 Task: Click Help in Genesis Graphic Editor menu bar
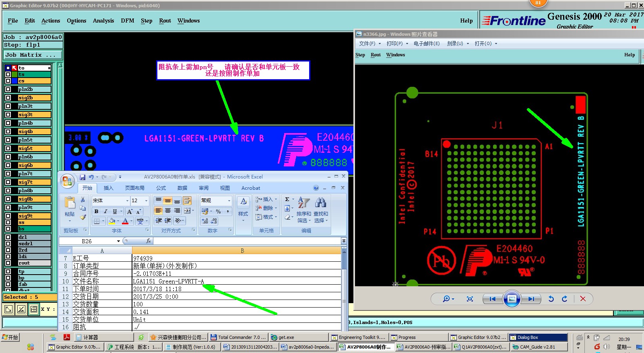466,21
